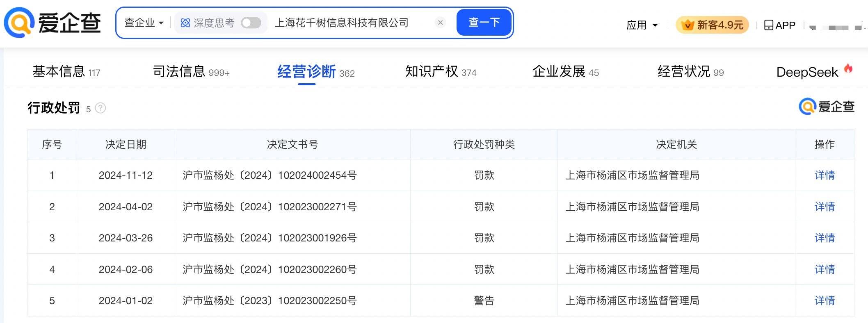
Task: Click the APP download text label
Action: (785, 25)
